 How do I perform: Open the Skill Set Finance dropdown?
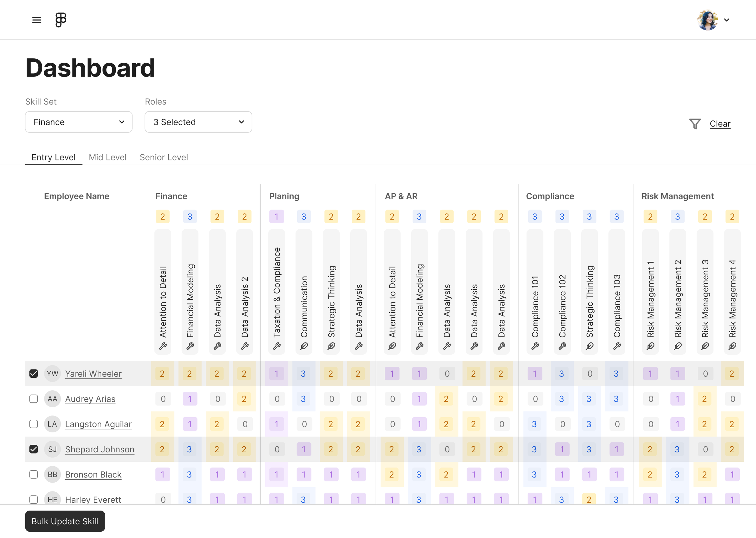click(x=78, y=122)
